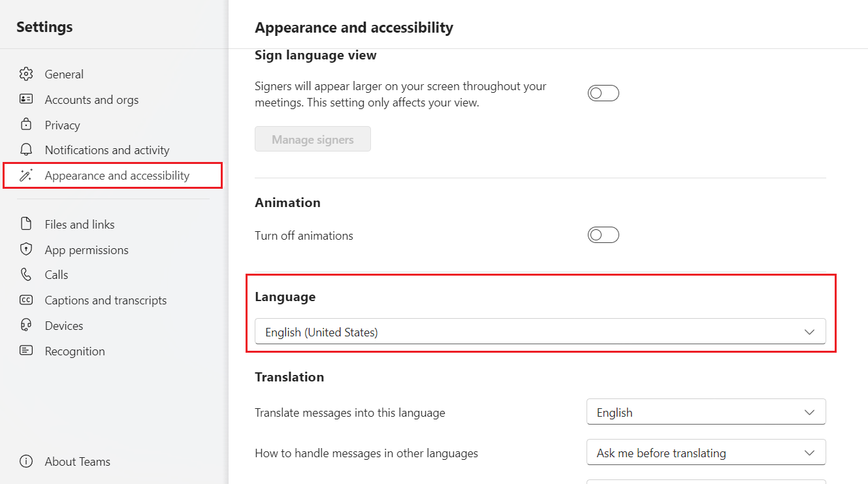Click the Notifications and activity bell icon
This screenshot has width=868, height=484.
point(26,150)
